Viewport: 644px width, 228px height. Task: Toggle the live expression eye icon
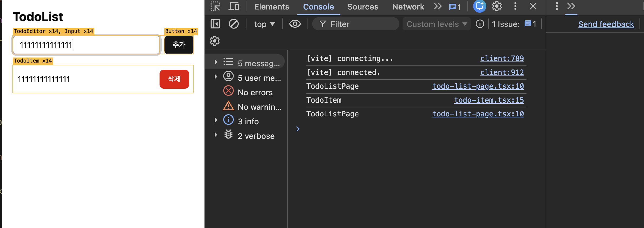(x=295, y=24)
